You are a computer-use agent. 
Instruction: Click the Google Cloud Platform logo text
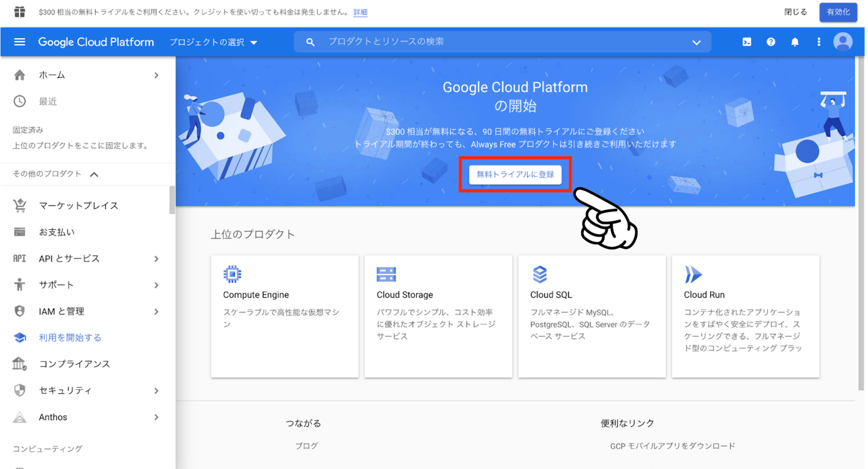96,42
